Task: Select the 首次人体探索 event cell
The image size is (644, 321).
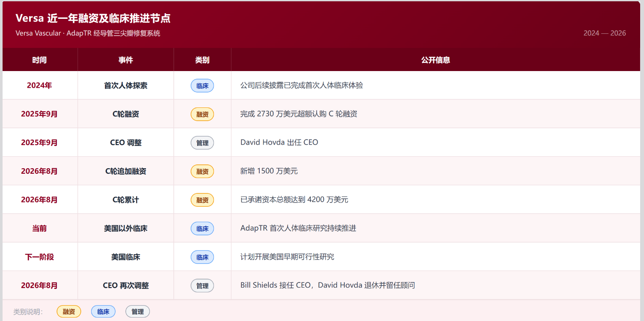Action: point(126,86)
